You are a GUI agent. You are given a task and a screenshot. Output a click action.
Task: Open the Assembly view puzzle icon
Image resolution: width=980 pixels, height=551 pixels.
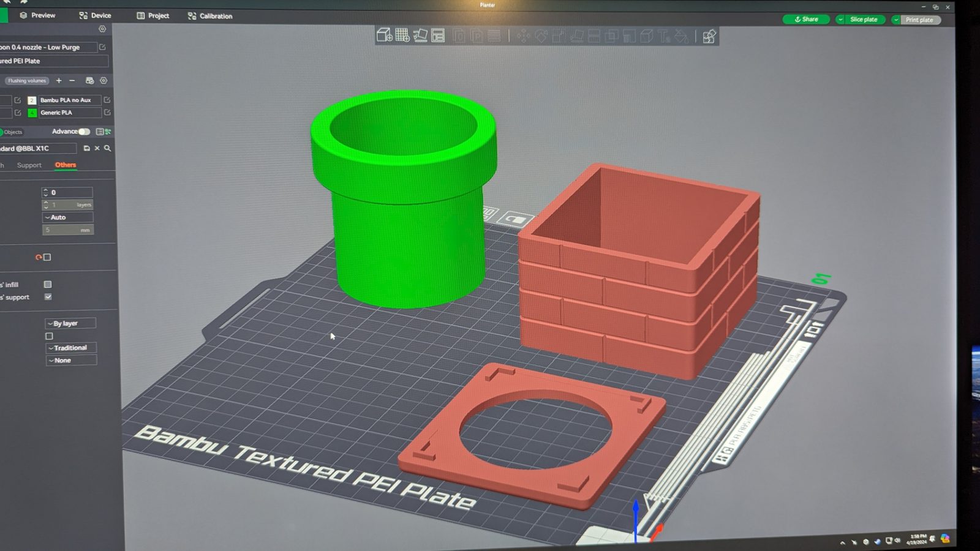(709, 37)
